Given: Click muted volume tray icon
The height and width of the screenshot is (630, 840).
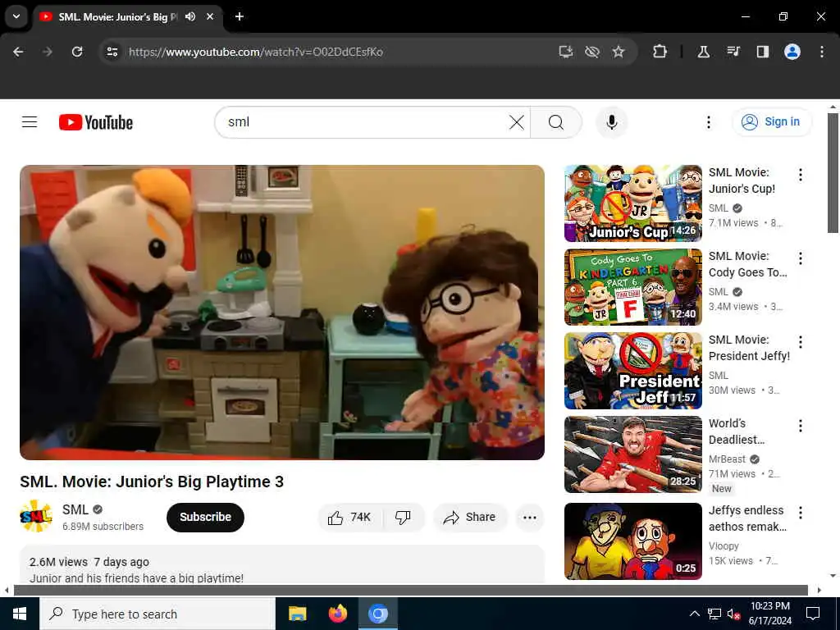Looking at the screenshot, I should click(x=733, y=614).
